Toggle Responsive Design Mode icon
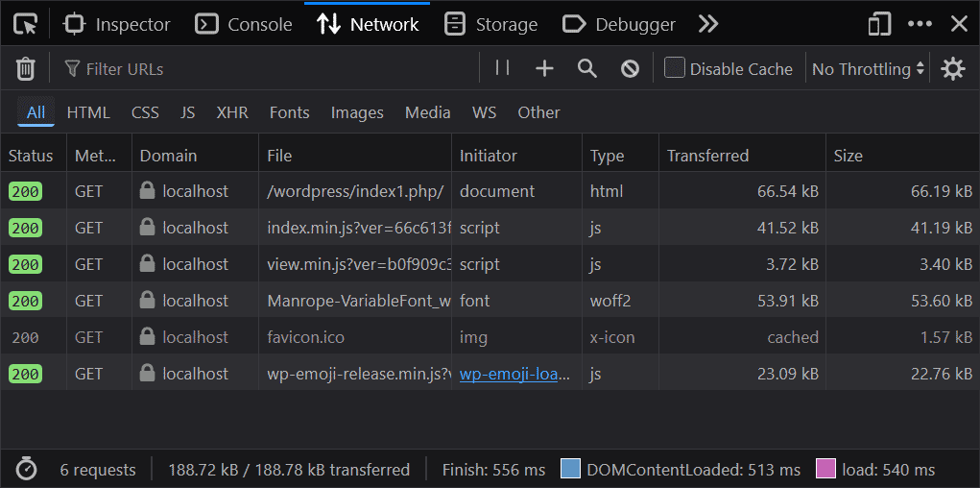Viewport: 980px width, 488px height. click(x=879, y=24)
